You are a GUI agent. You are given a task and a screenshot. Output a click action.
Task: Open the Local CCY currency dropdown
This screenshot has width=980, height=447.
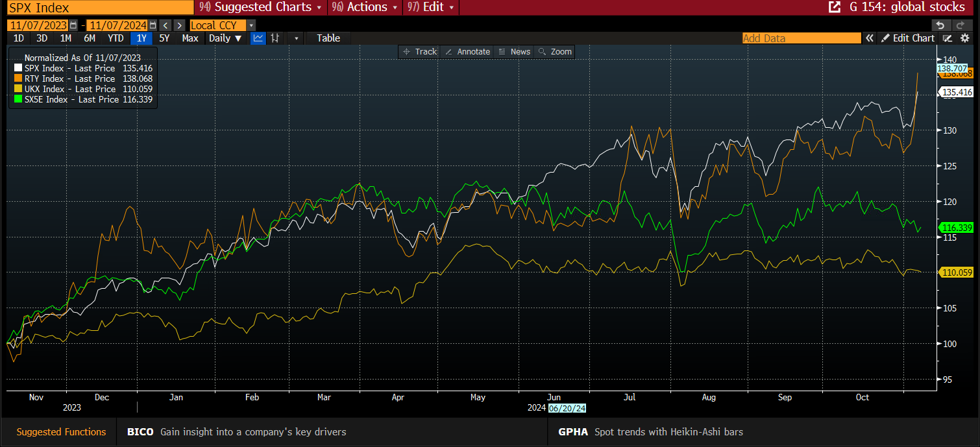click(251, 25)
